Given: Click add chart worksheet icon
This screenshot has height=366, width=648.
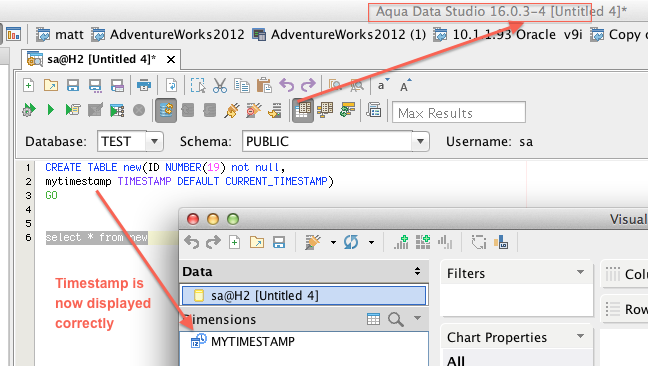Looking at the screenshot, I should [401, 242].
